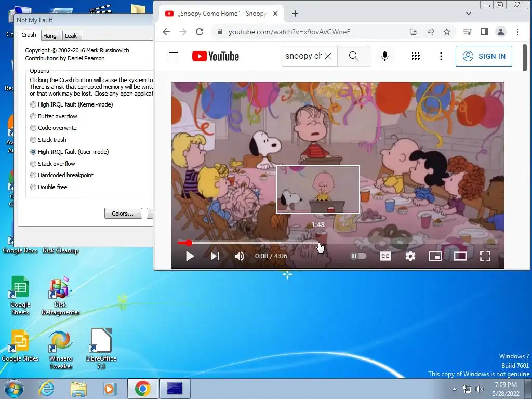Open YouTube settings three-dot menu

441,56
